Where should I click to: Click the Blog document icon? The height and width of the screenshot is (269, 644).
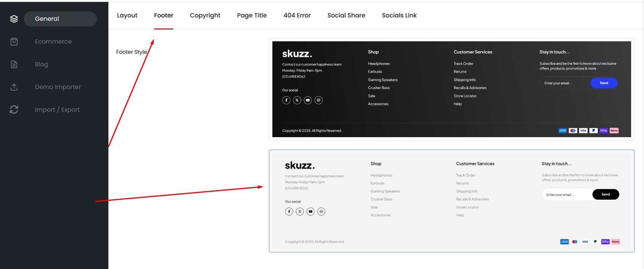pos(14,64)
